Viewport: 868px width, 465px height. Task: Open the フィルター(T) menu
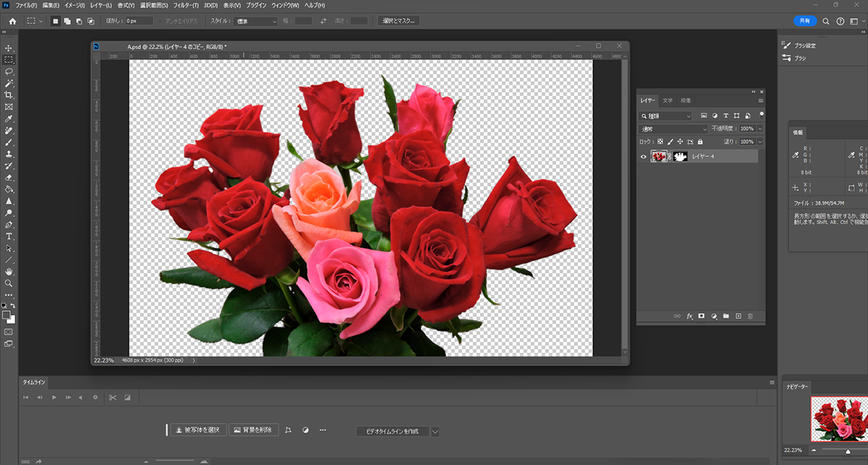point(186,5)
